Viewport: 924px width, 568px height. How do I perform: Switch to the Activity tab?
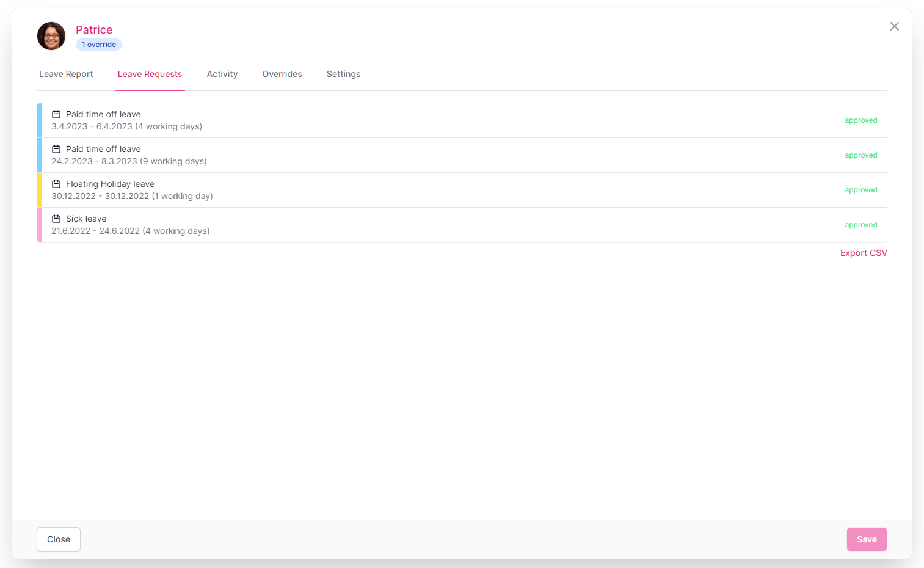(222, 74)
